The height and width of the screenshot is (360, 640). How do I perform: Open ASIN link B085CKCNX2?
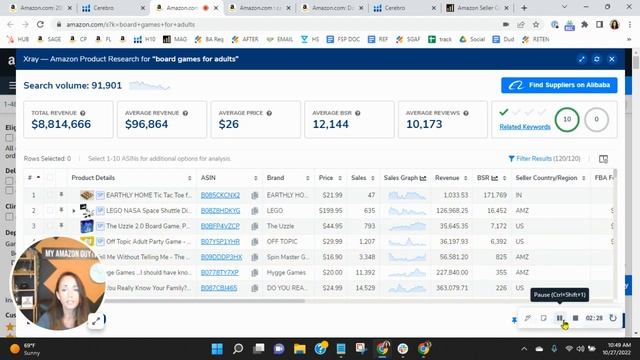click(x=220, y=196)
